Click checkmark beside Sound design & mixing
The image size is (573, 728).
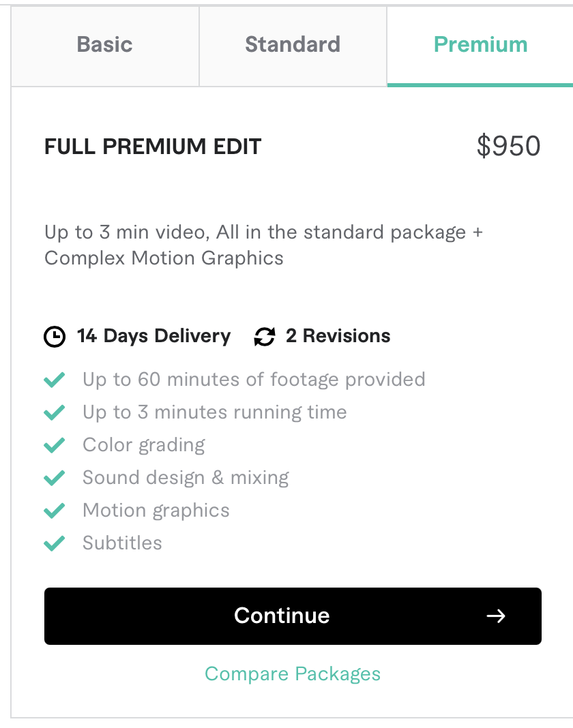click(55, 478)
